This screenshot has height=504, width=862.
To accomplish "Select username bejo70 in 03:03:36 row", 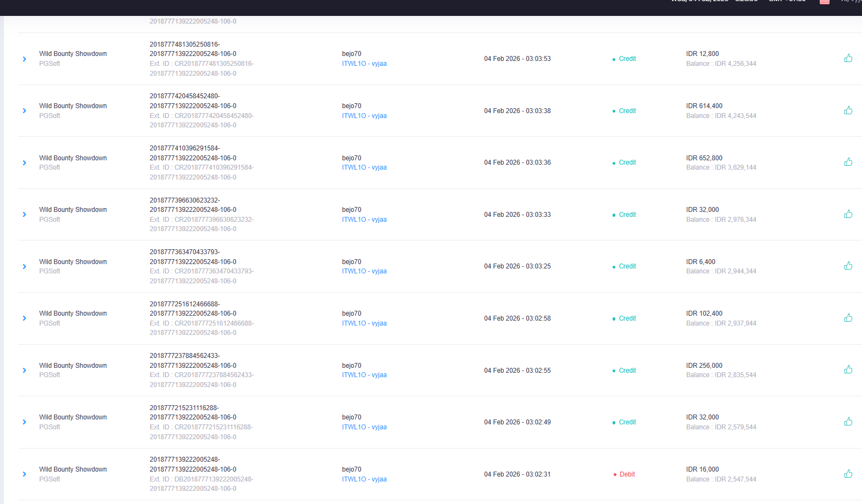I will 352,158.
